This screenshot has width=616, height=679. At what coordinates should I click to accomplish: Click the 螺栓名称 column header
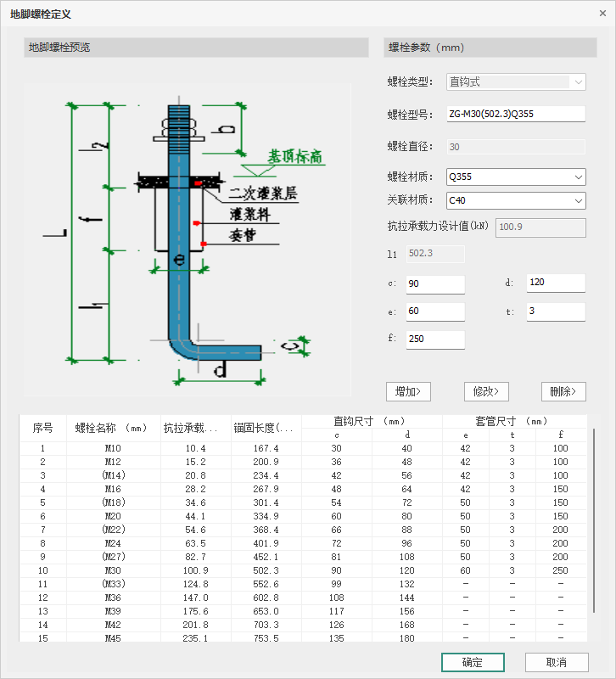click(114, 428)
